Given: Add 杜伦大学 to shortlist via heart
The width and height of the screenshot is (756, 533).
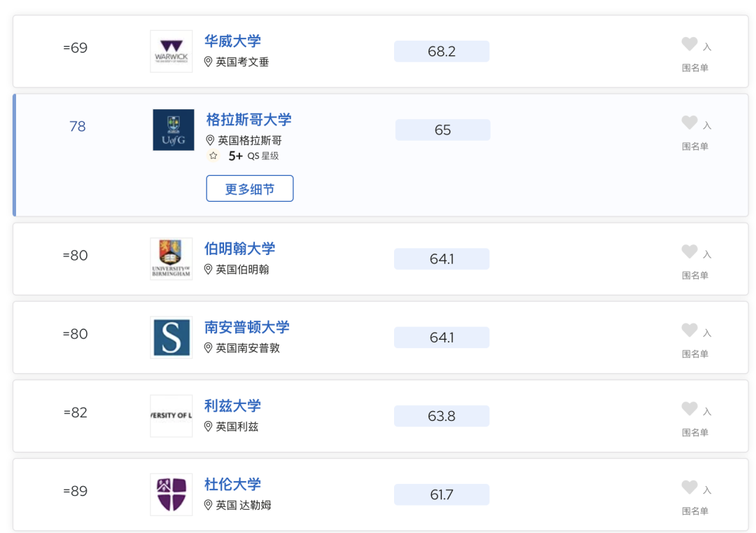Looking at the screenshot, I should point(689,487).
